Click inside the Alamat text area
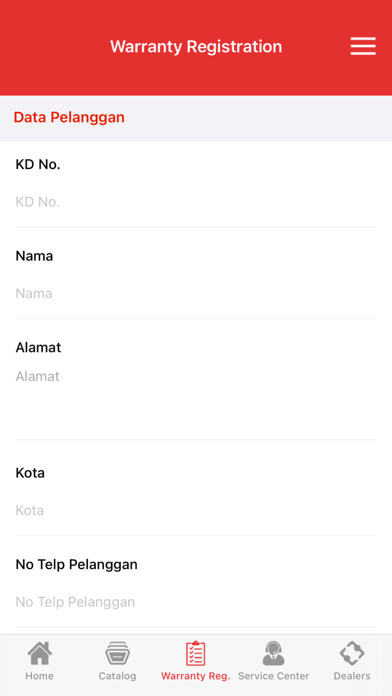 (196, 399)
